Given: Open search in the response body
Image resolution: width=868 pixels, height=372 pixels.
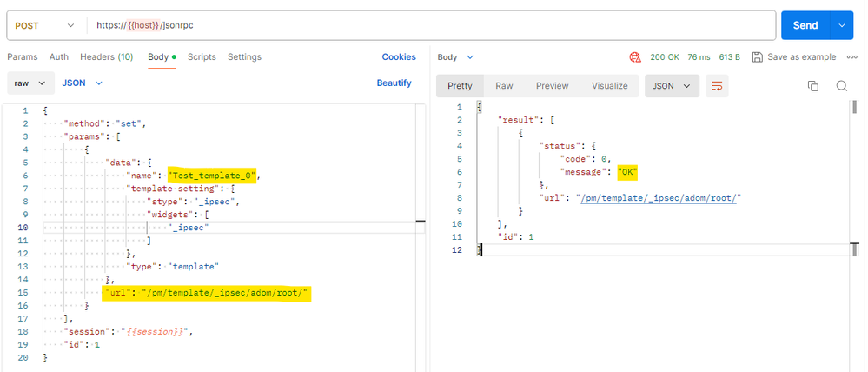Looking at the screenshot, I should pyautogui.click(x=841, y=86).
